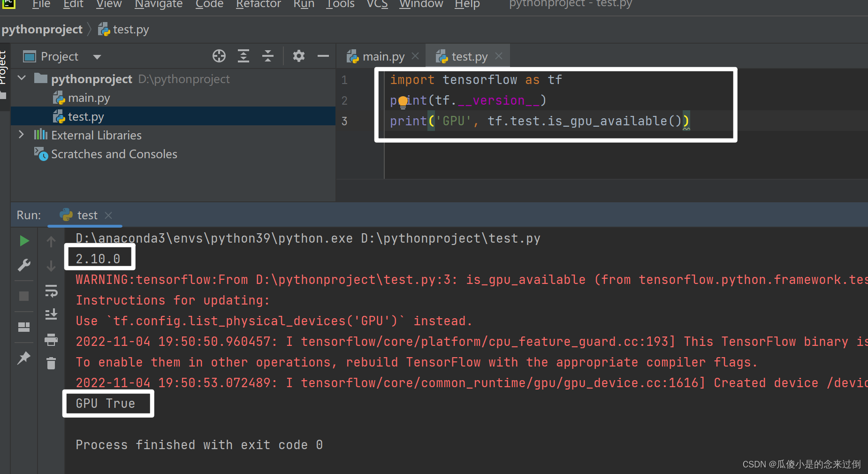Open the Tools menu
Viewport: 868px width, 474px height.
[340, 4]
